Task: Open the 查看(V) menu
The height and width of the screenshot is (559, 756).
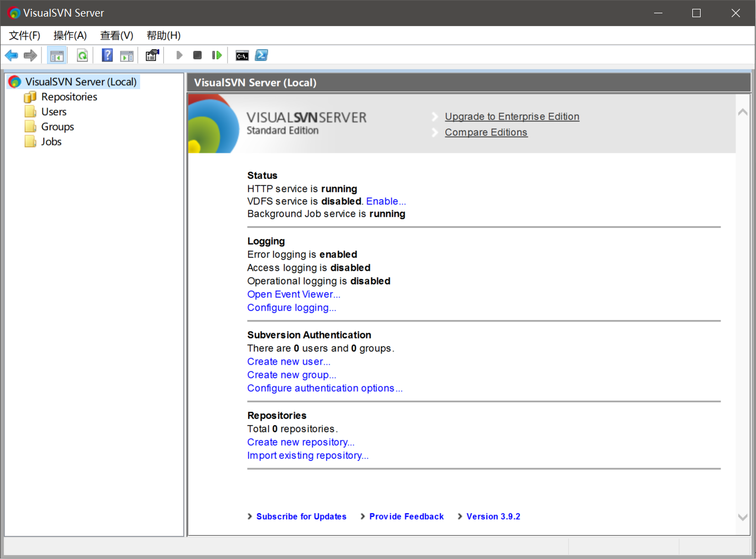Action: [116, 35]
